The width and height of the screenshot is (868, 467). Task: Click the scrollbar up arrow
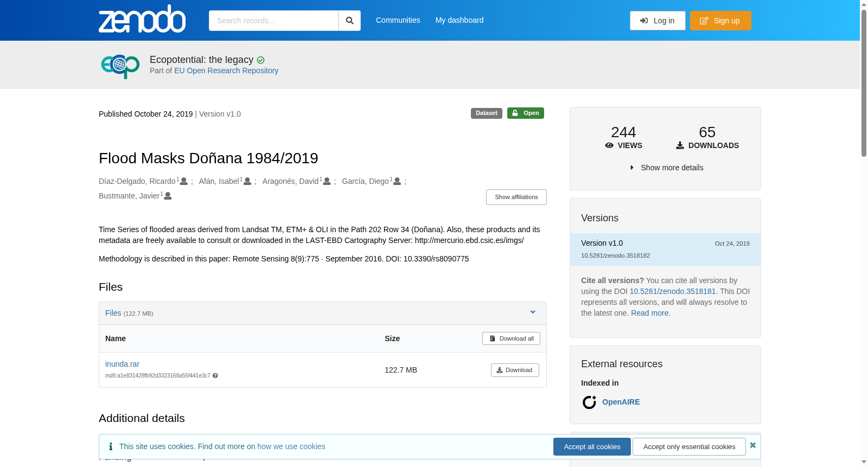(x=864, y=4)
